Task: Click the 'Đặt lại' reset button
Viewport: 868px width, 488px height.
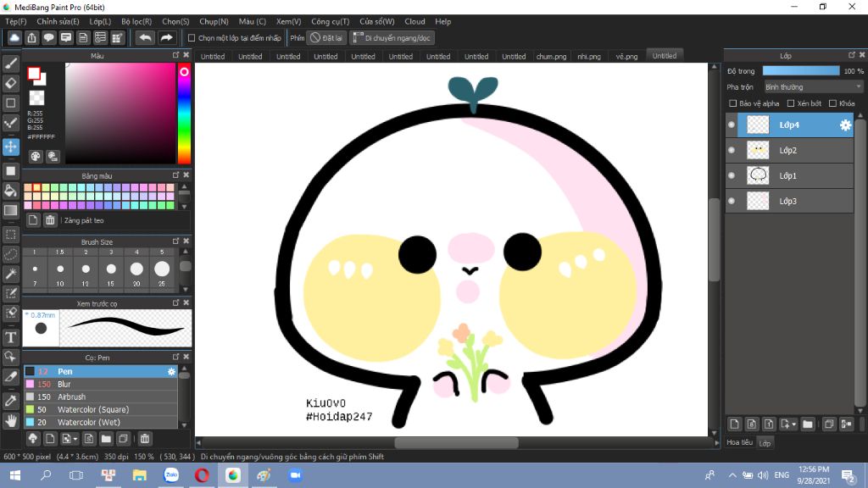Action: click(x=326, y=38)
